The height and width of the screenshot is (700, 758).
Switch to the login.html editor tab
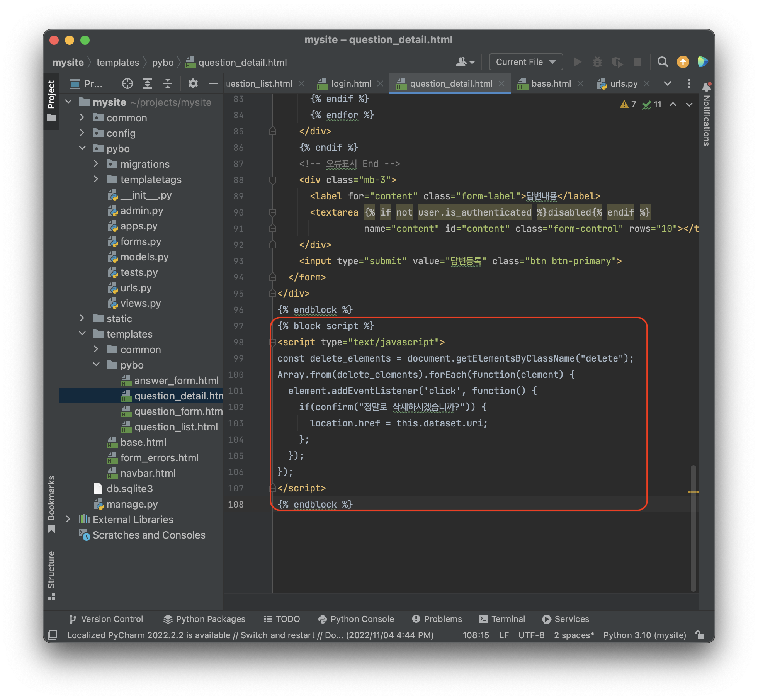point(351,83)
